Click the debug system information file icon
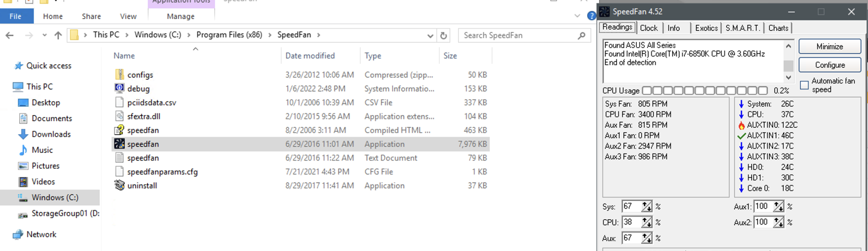This screenshot has height=251, width=868. point(119,88)
